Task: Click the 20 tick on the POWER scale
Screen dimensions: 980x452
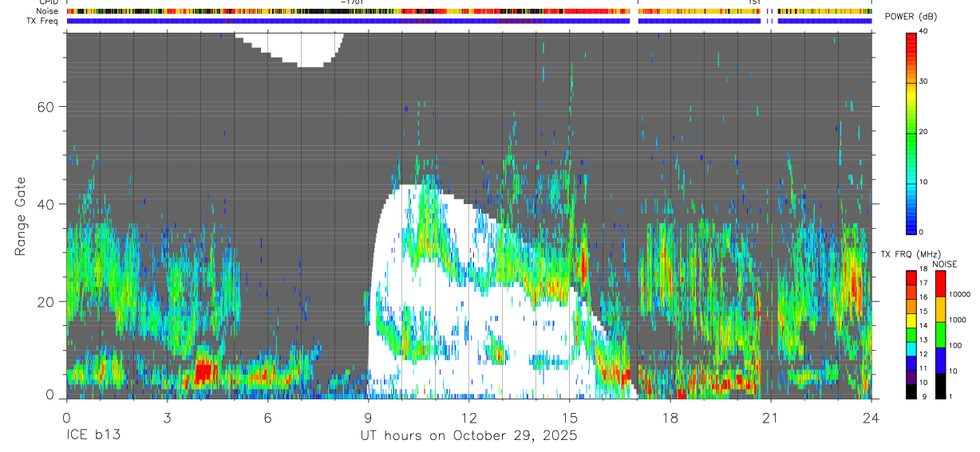Action: click(x=923, y=132)
